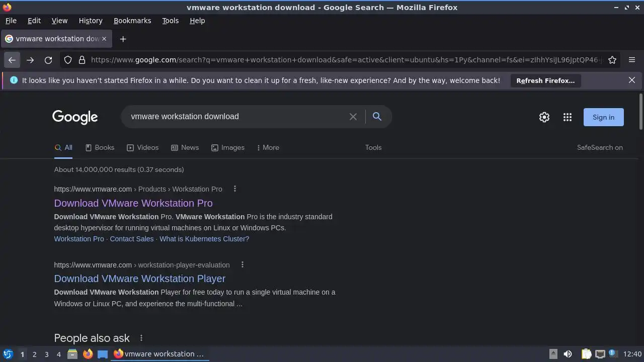The height and width of the screenshot is (362, 644).
Task: Switch to the Videos results tab
Action: 142,147
